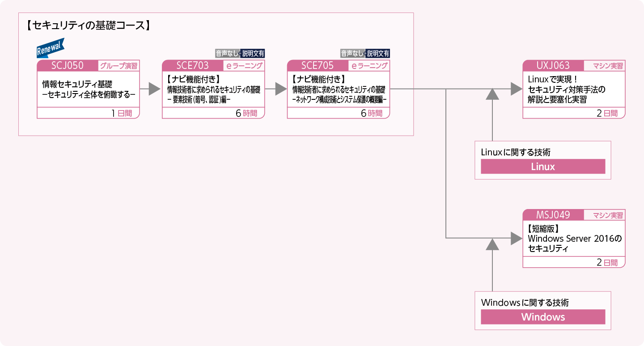
Task: Click the 6時間 duration on SCE703
Action: click(x=246, y=113)
